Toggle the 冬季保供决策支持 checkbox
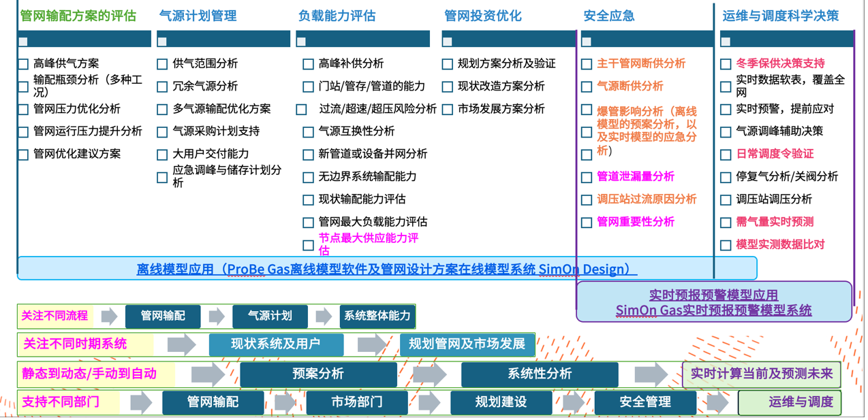Viewport: 868px width, 420px height. point(726,64)
